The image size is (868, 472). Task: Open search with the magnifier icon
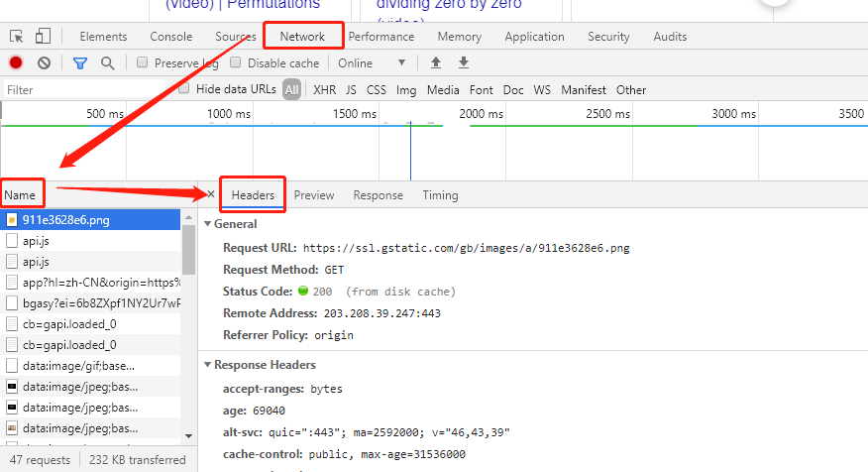(x=107, y=63)
